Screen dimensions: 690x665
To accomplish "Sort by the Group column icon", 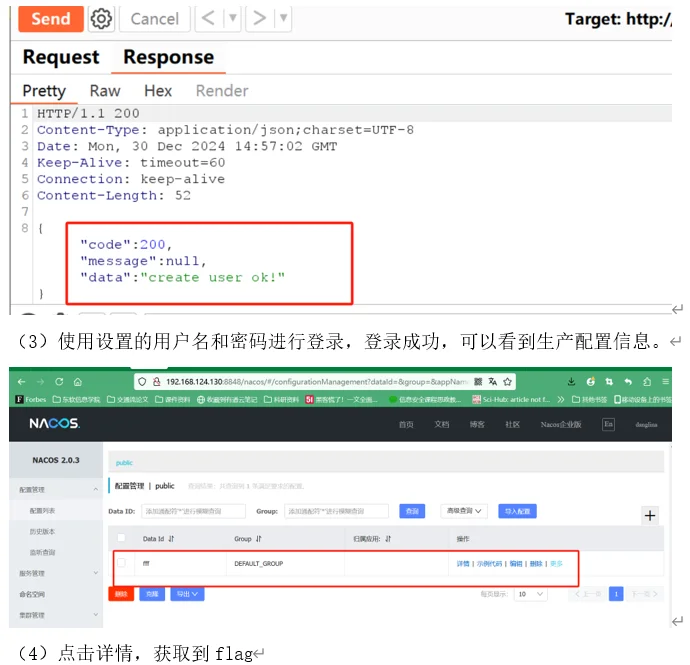I will 259,539.
